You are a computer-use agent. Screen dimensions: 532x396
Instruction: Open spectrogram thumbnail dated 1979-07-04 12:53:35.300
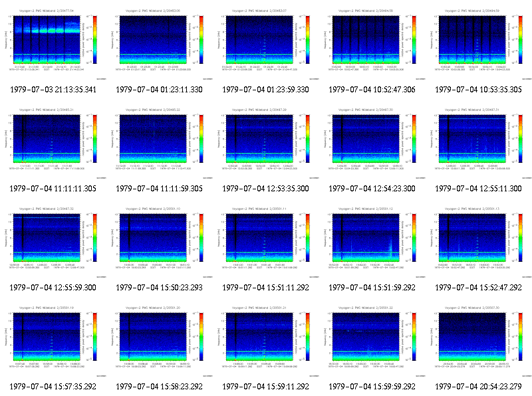266,143
